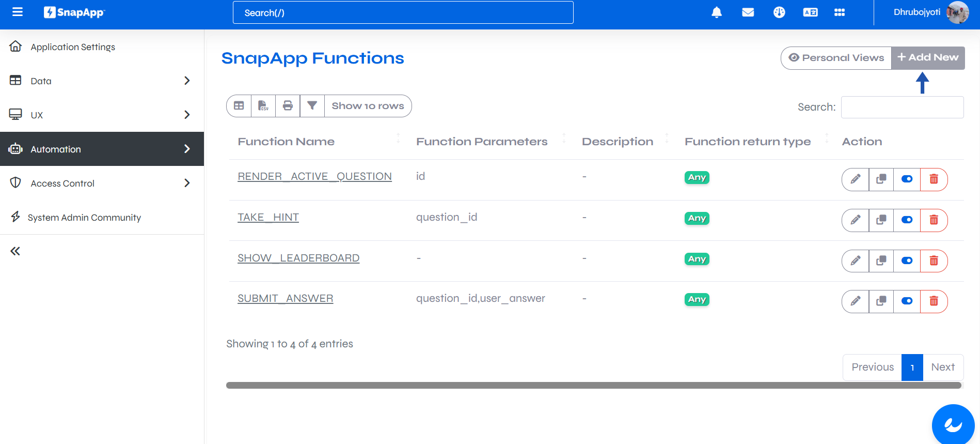Collapse the sidebar with double chevron
Viewport: 980px width, 444px height.
pos(15,251)
